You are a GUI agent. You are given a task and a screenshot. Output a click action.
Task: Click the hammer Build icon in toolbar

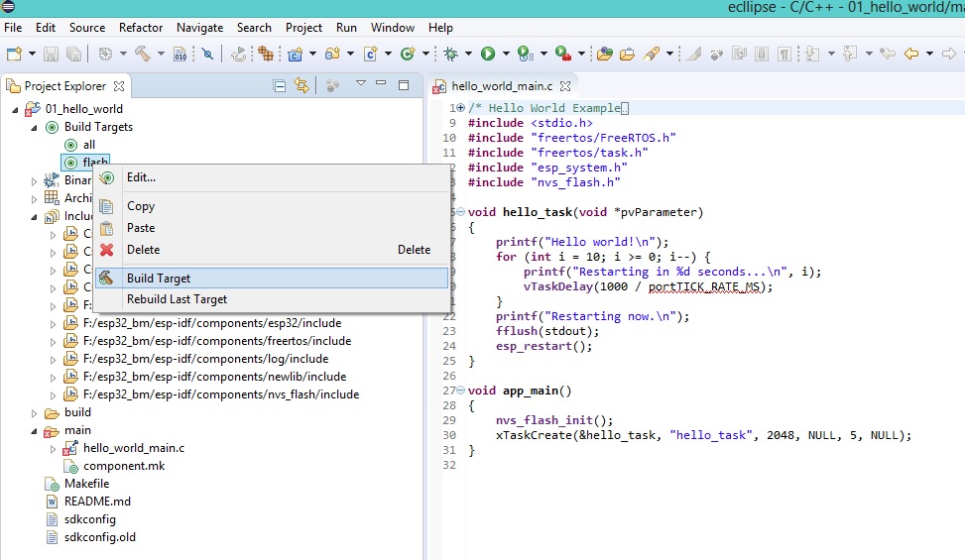142,54
